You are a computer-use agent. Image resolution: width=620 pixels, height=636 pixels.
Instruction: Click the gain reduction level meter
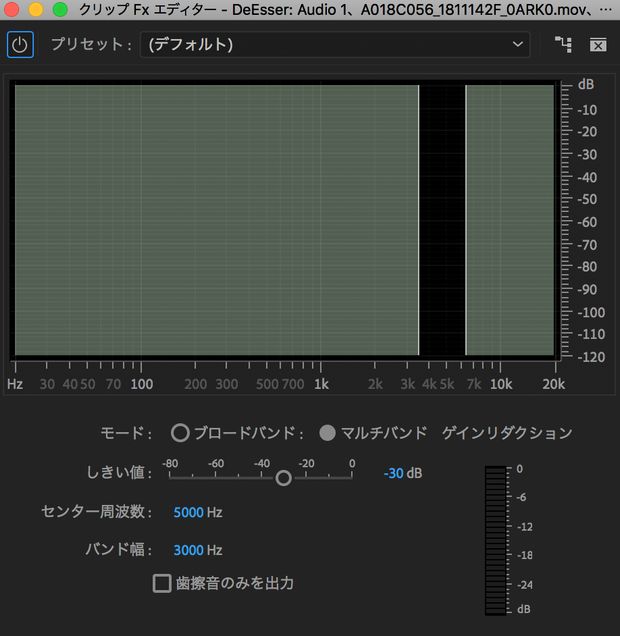coord(496,540)
